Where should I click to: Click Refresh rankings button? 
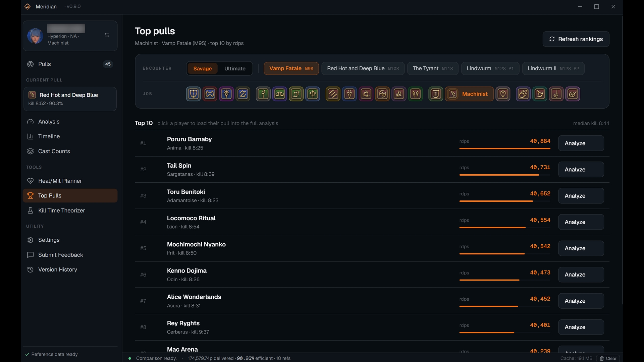click(x=576, y=39)
